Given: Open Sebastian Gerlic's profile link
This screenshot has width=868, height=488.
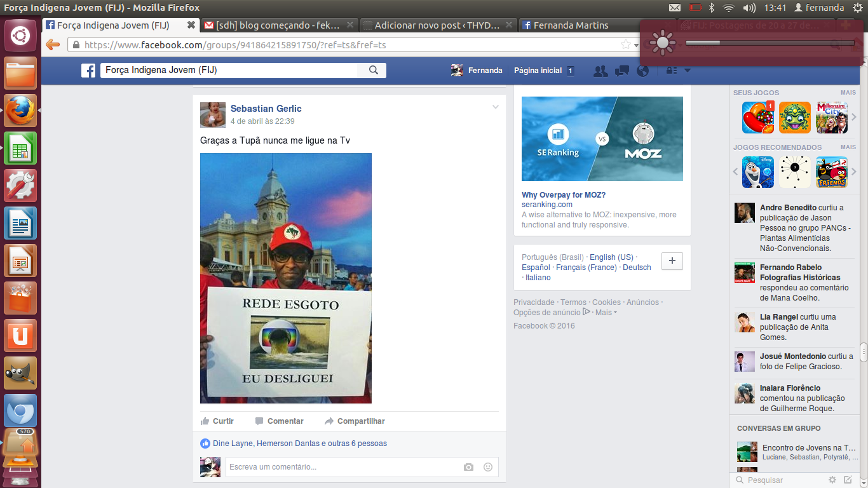Looking at the screenshot, I should 266,109.
